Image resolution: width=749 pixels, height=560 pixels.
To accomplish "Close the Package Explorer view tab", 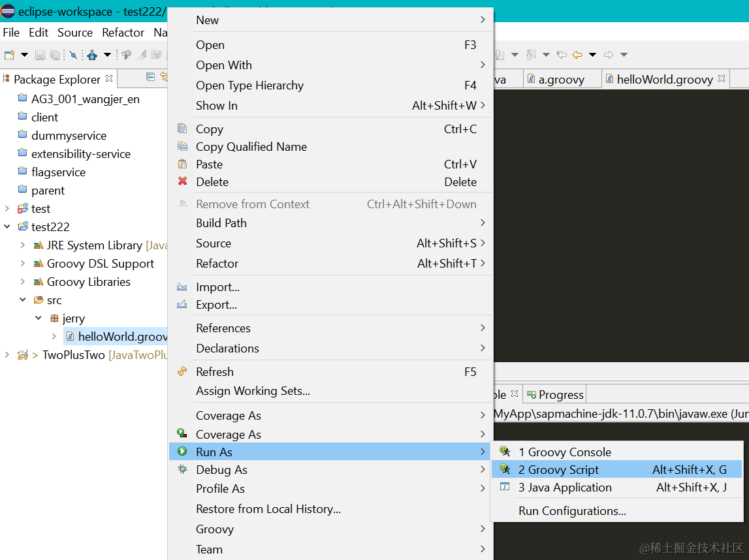I will [110, 78].
